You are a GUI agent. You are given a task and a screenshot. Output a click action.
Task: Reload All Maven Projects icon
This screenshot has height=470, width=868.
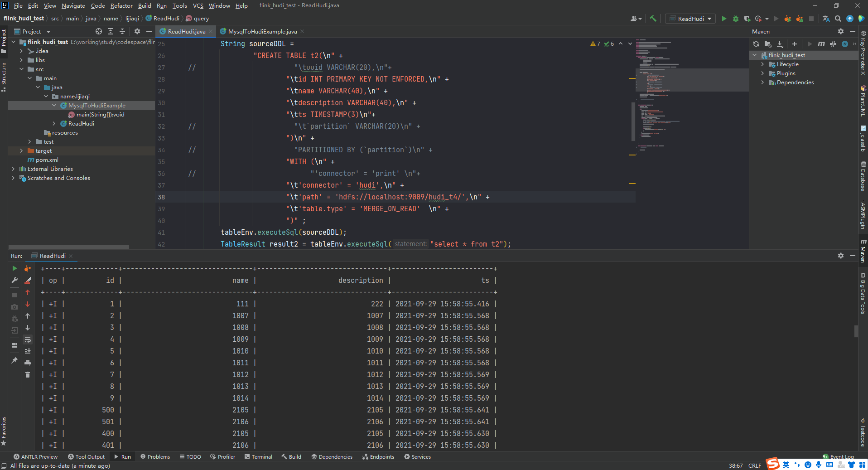[756, 44]
